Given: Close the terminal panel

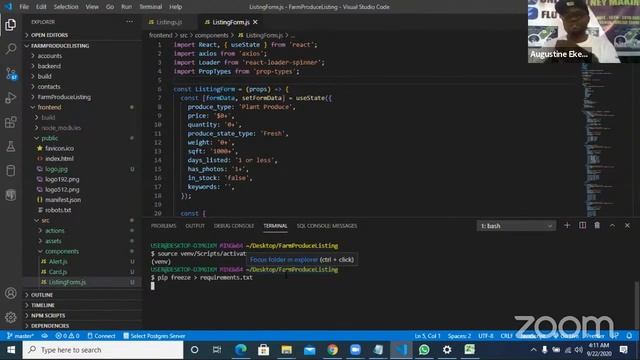Looking at the screenshot, I should coord(627,225).
